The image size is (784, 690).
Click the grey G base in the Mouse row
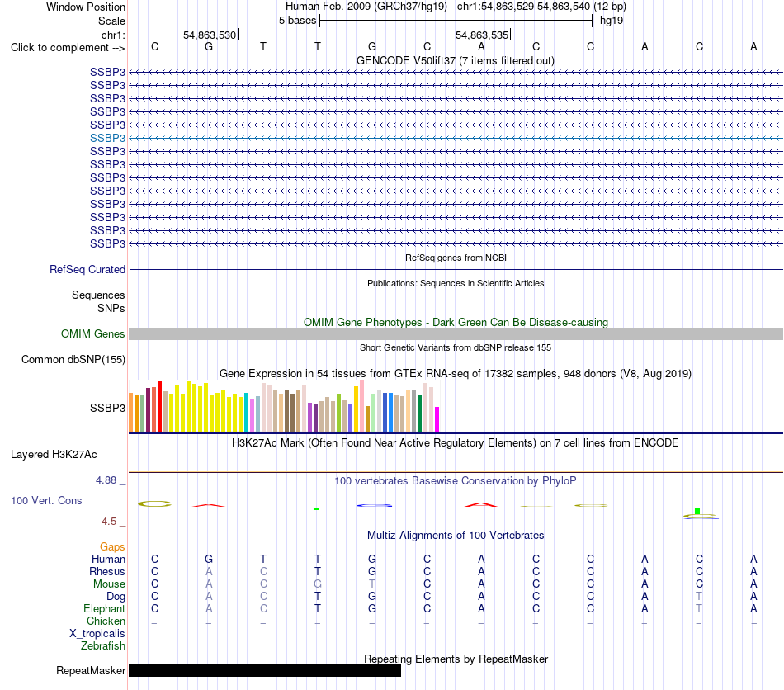(318, 584)
